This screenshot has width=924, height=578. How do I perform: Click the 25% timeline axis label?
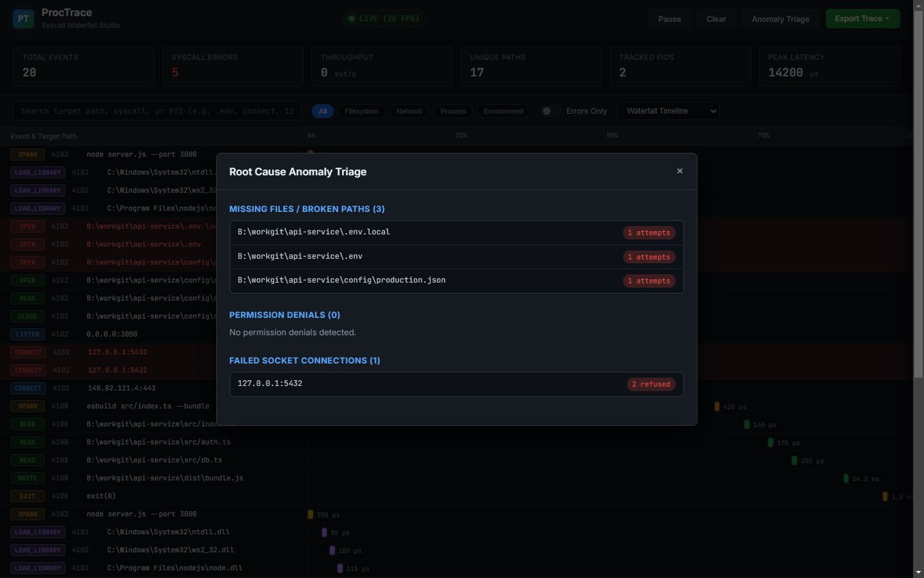pyautogui.click(x=461, y=136)
